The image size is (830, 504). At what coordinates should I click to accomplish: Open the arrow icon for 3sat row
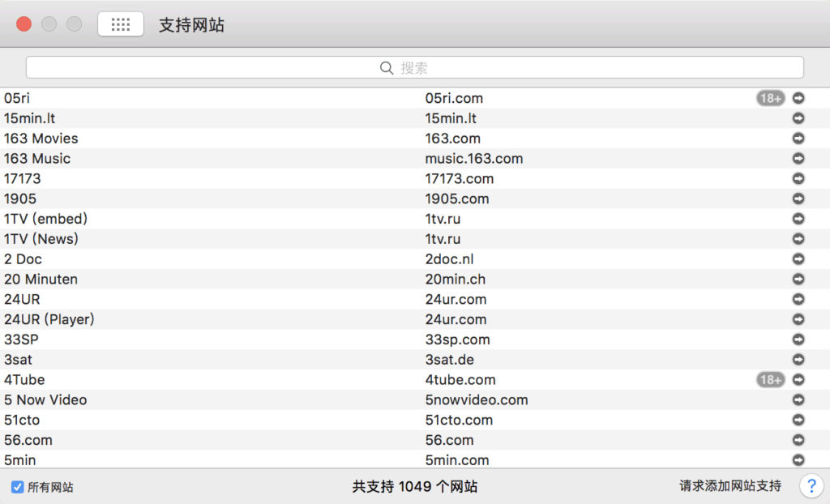point(798,360)
